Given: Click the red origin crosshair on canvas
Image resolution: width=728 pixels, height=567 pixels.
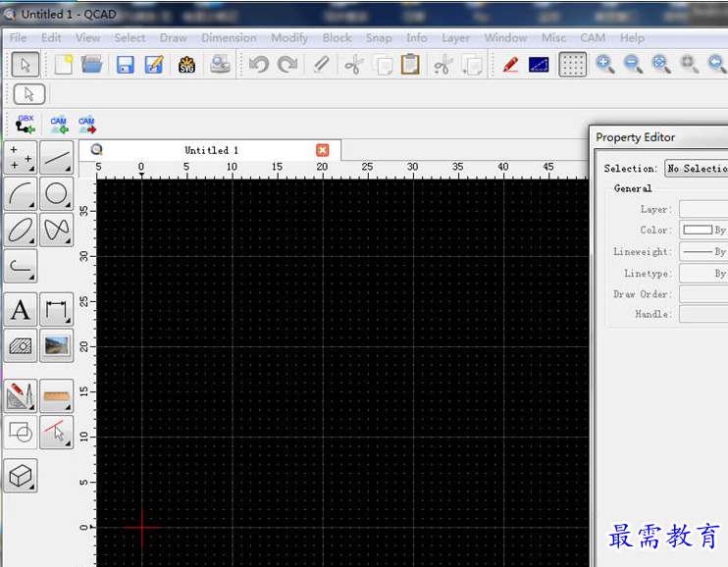Looking at the screenshot, I should tap(142, 527).
